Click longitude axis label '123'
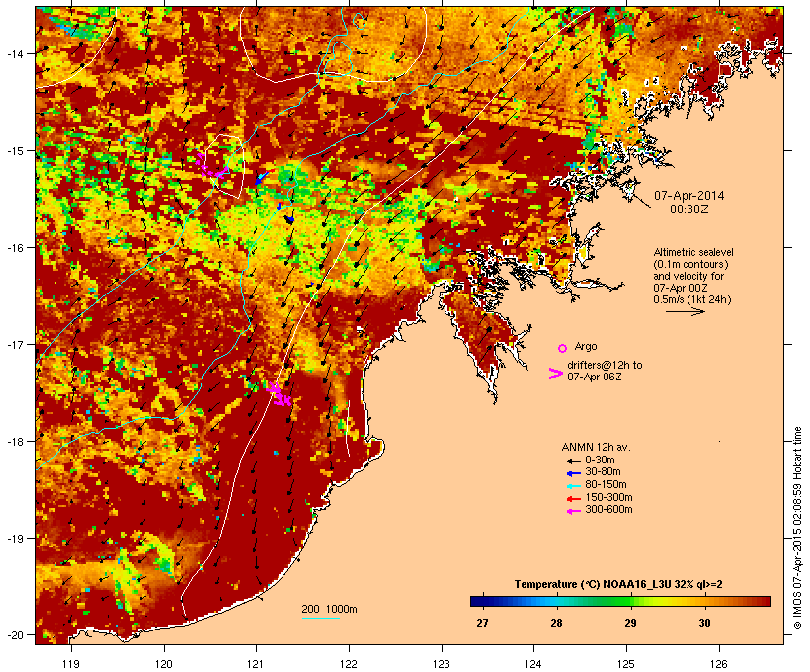The height and width of the screenshot is (672, 810). click(442, 664)
